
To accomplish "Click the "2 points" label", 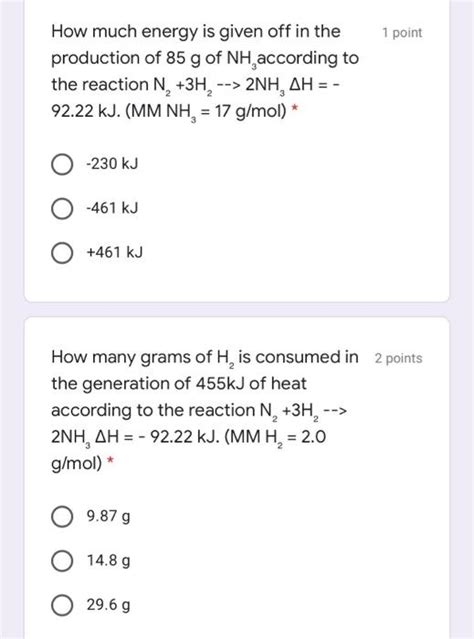I will click(x=399, y=358).
